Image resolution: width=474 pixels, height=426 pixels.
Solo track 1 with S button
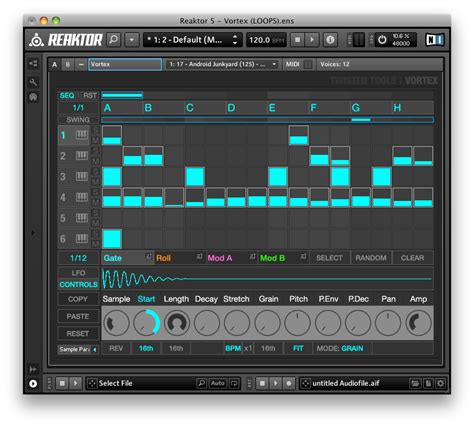(x=95, y=130)
